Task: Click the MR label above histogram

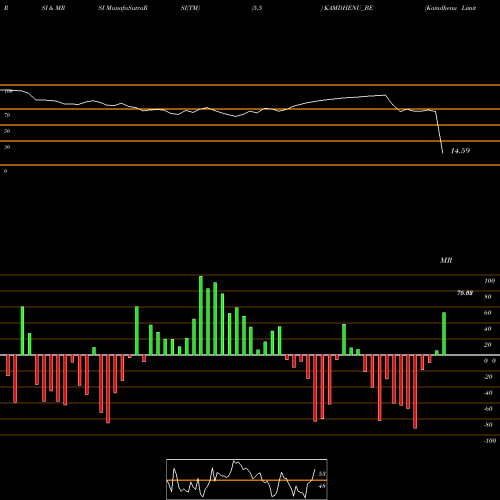Action: tap(446, 260)
